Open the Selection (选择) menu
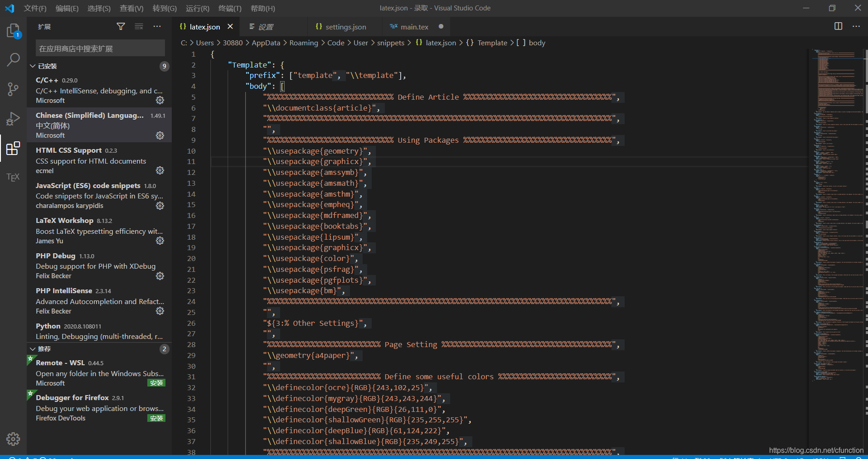Image resolution: width=868 pixels, height=459 pixels. 99,8
